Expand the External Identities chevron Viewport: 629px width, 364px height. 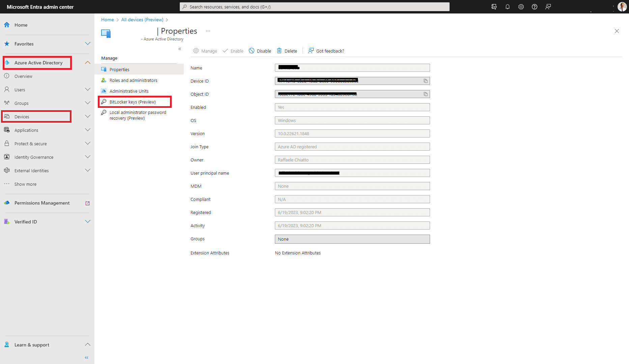[x=88, y=171]
